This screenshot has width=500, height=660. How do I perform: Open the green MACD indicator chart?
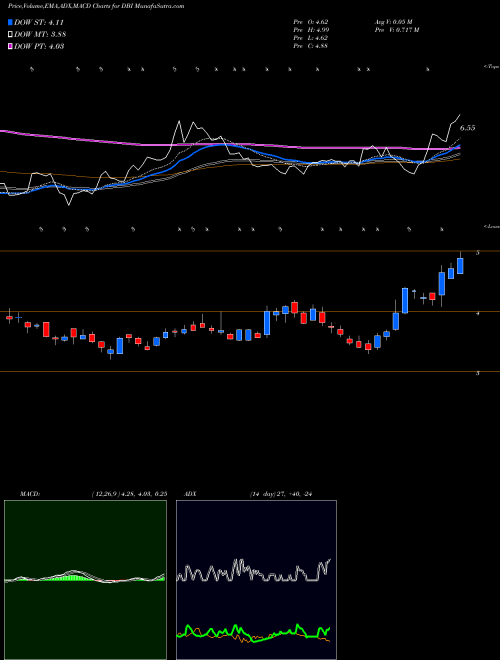point(85,580)
